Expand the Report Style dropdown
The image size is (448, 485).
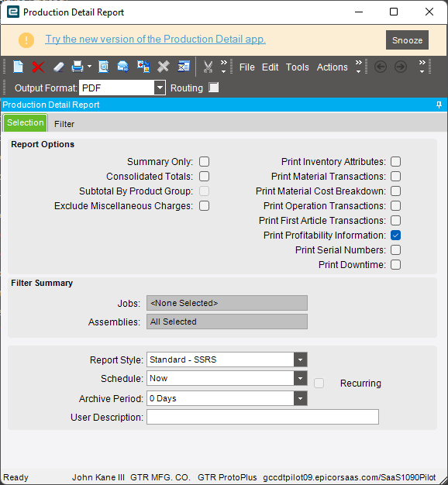[300, 359]
